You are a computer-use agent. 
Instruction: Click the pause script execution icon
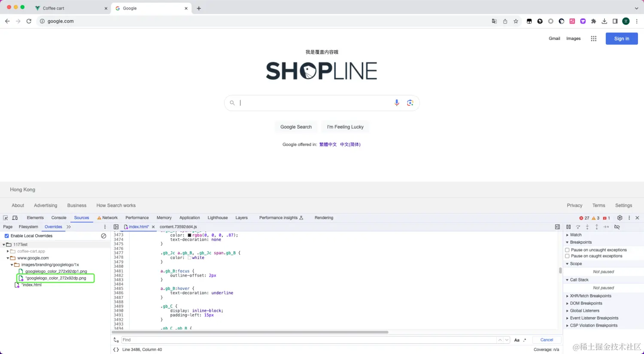[568, 227]
